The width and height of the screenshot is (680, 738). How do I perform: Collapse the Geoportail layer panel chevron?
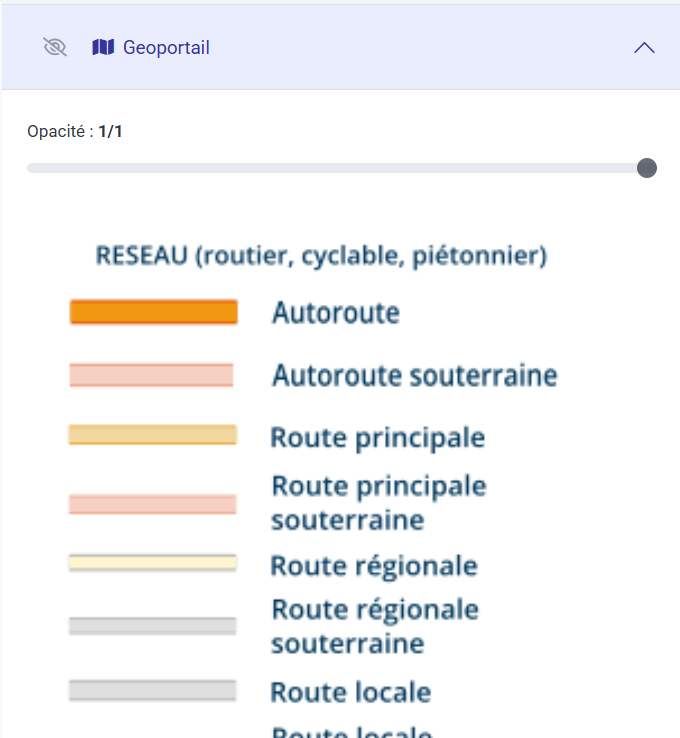coord(645,47)
